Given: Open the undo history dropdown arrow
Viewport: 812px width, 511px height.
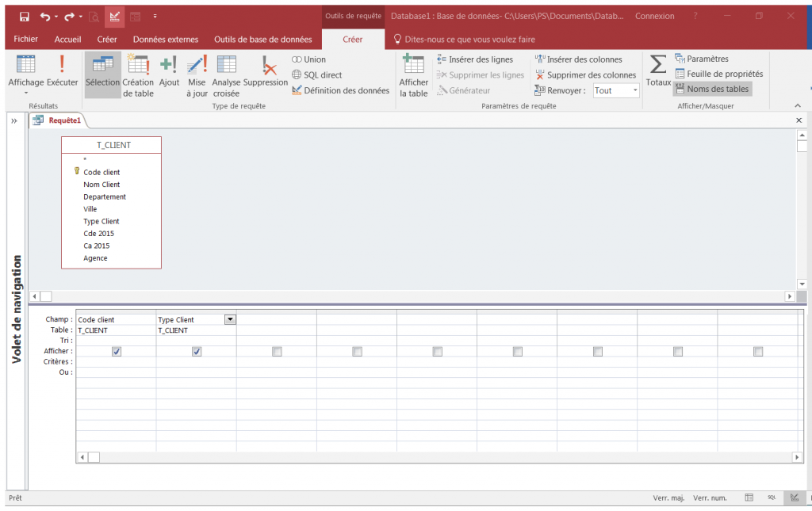Looking at the screenshot, I should point(56,17).
